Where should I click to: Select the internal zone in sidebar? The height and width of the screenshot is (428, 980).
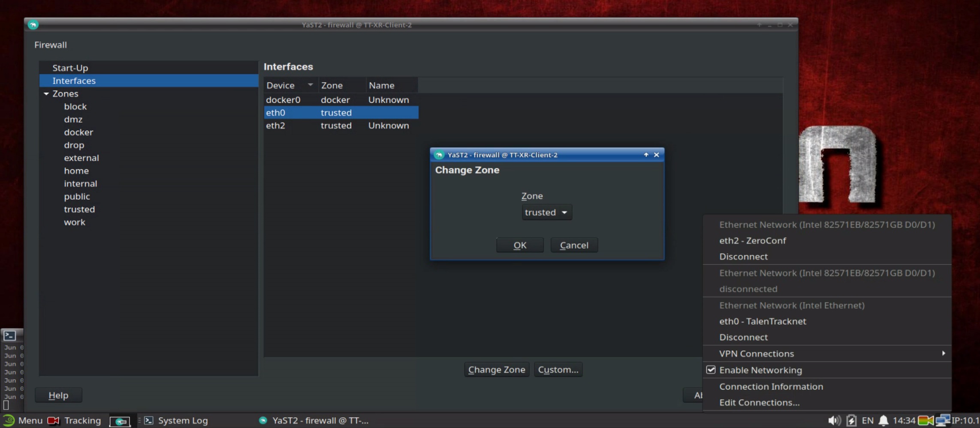click(x=80, y=183)
